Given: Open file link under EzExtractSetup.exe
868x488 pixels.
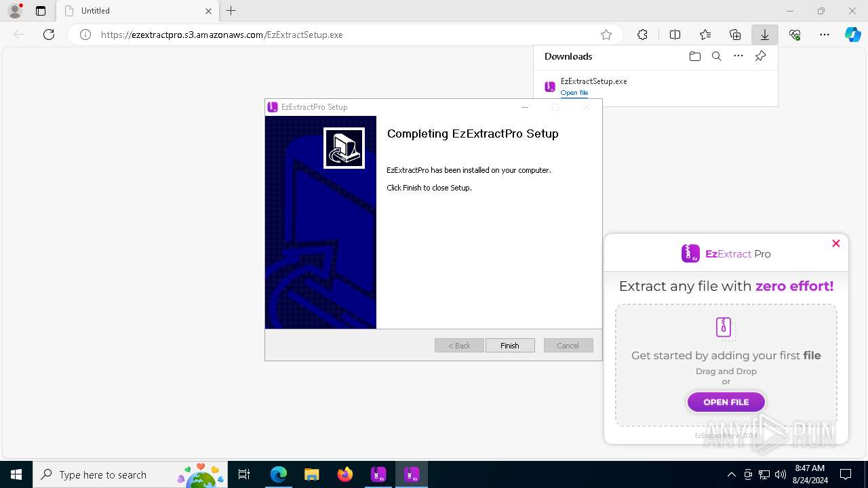Looking at the screenshot, I should 574,93.
